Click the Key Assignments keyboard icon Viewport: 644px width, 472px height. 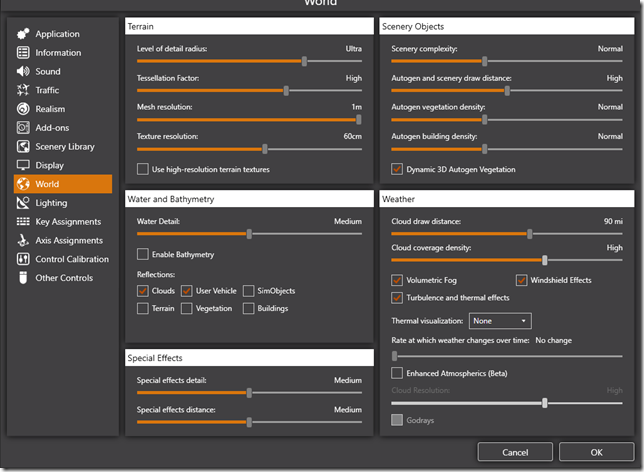coord(23,221)
